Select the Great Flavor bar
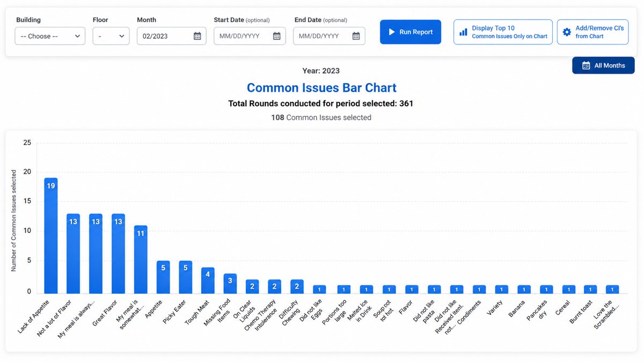 point(118,254)
